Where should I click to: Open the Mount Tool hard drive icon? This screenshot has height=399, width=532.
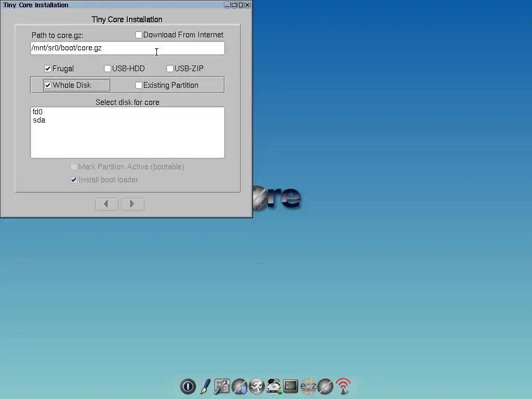coord(274,387)
